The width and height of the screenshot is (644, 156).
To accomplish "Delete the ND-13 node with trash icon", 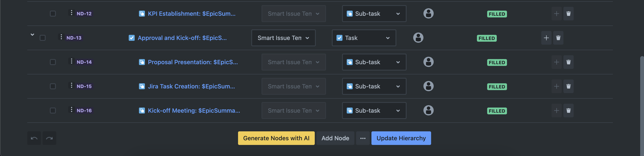I will pos(558,38).
